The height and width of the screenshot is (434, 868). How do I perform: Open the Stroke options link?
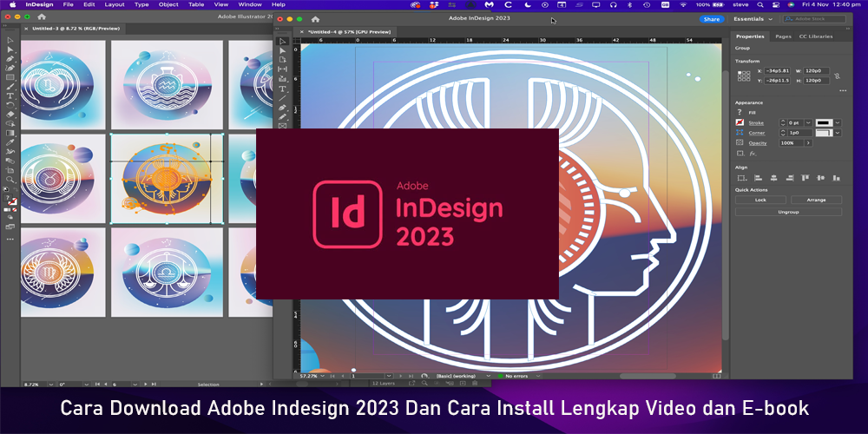756,122
